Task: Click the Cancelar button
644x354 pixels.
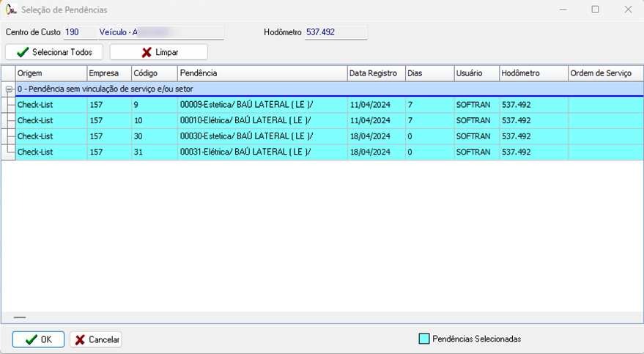Action: (x=96, y=339)
